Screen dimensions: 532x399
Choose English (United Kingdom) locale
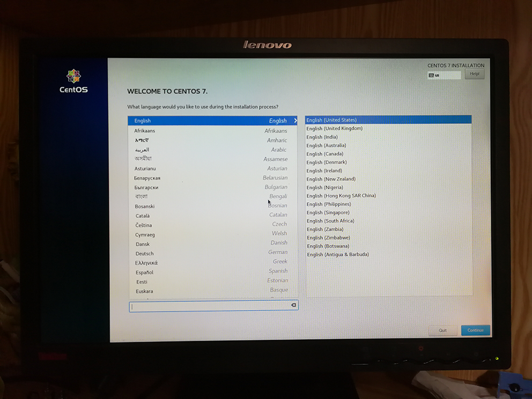coord(388,128)
